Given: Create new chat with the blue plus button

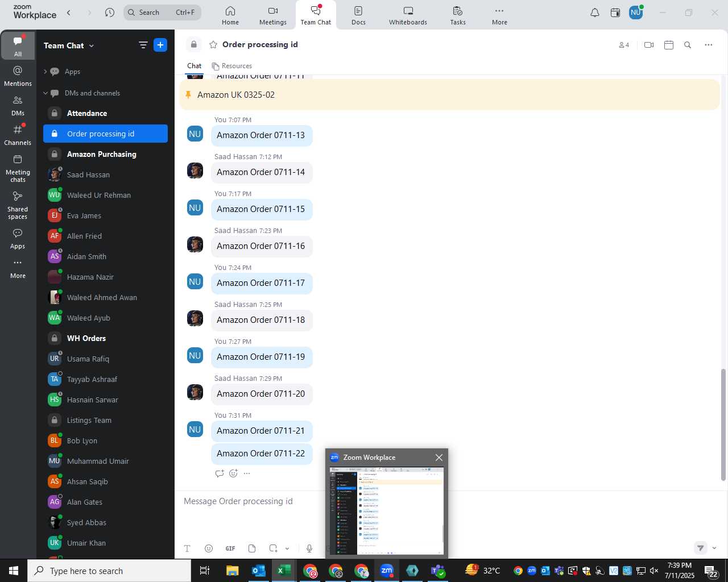Looking at the screenshot, I should [x=160, y=45].
